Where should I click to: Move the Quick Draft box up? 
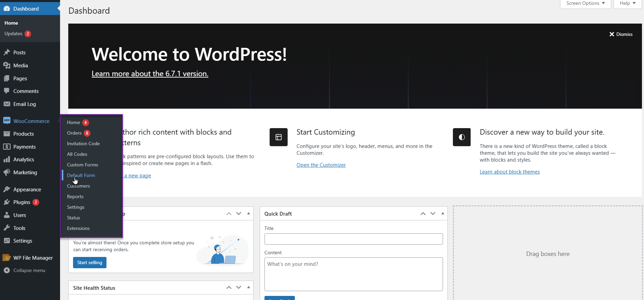tap(423, 214)
